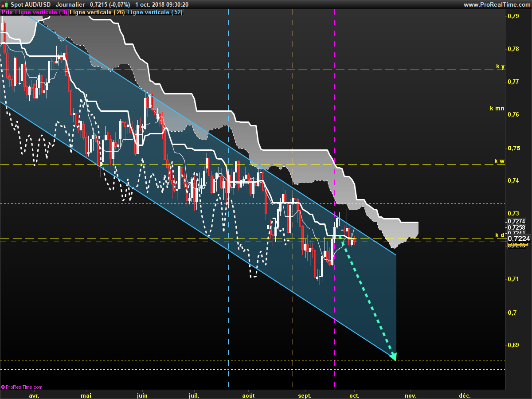Click the 1 oct. 2018 09:30:20 timestamp
This screenshot has height=399, width=532.
162,4
